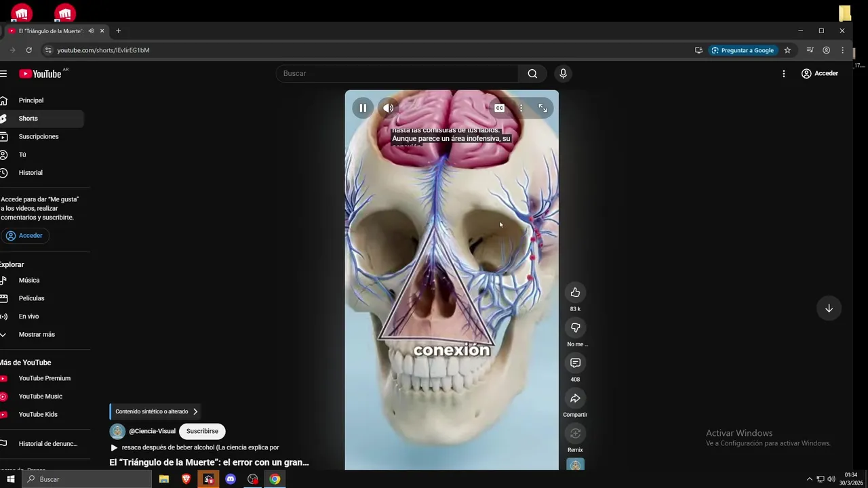Open a new Chrome tab
The height and width of the screenshot is (488, 868).
click(118, 30)
